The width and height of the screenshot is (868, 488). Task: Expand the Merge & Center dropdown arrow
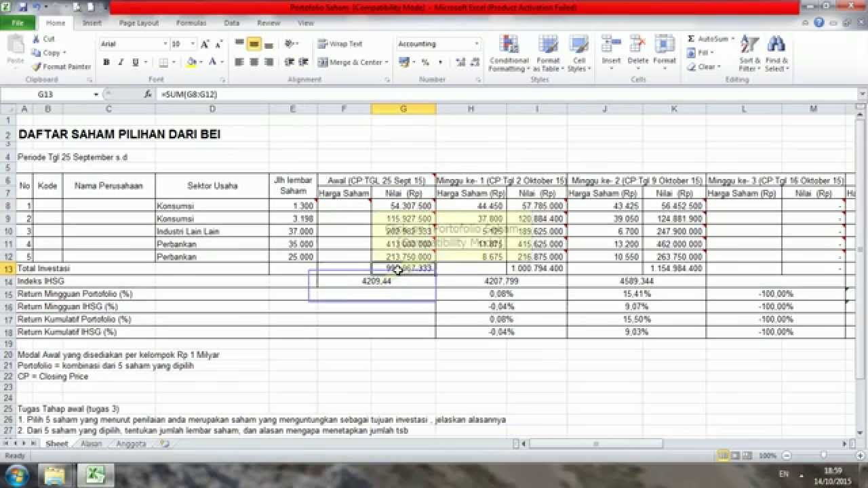387,62
